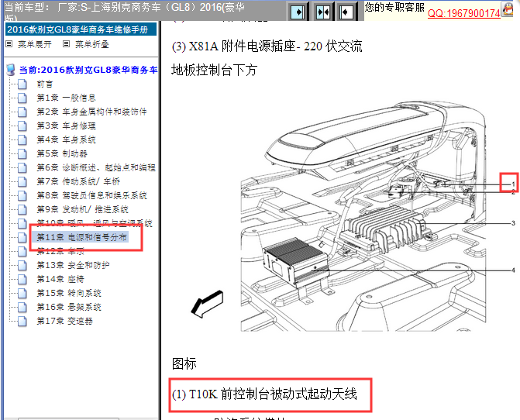Click the computer icon beside the 当前 root node
The image size is (520, 420).
[11, 70]
